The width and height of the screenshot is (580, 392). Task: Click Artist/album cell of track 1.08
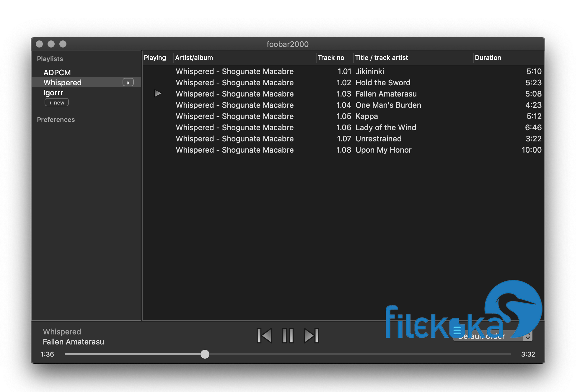pyautogui.click(x=235, y=150)
